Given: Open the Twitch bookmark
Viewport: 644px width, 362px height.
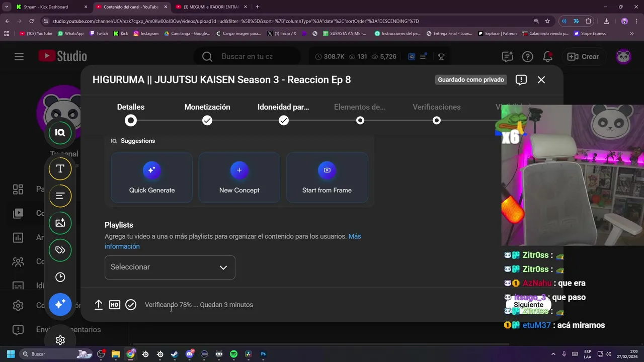Looking at the screenshot, I should [x=99, y=34].
